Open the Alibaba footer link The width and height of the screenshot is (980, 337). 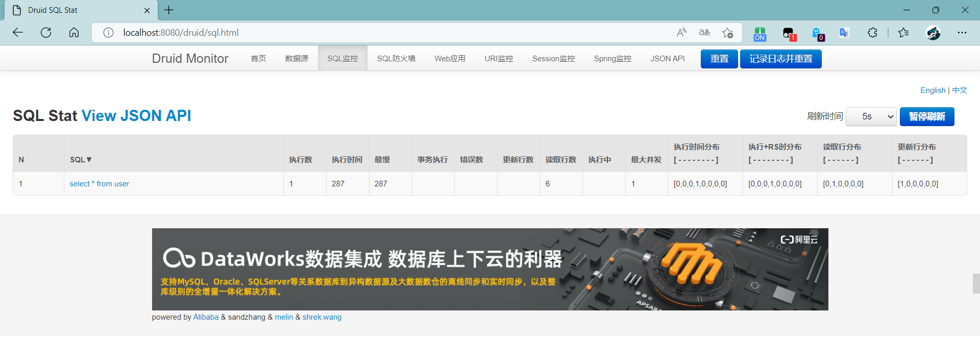point(206,317)
